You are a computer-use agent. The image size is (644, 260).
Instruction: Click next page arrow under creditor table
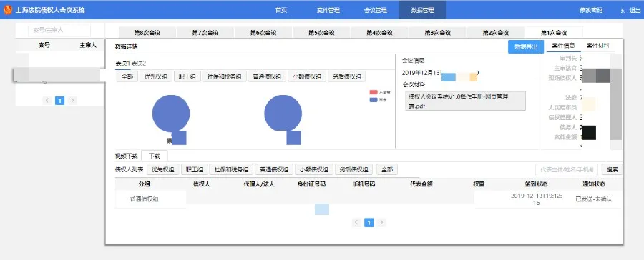tap(381, 222)
